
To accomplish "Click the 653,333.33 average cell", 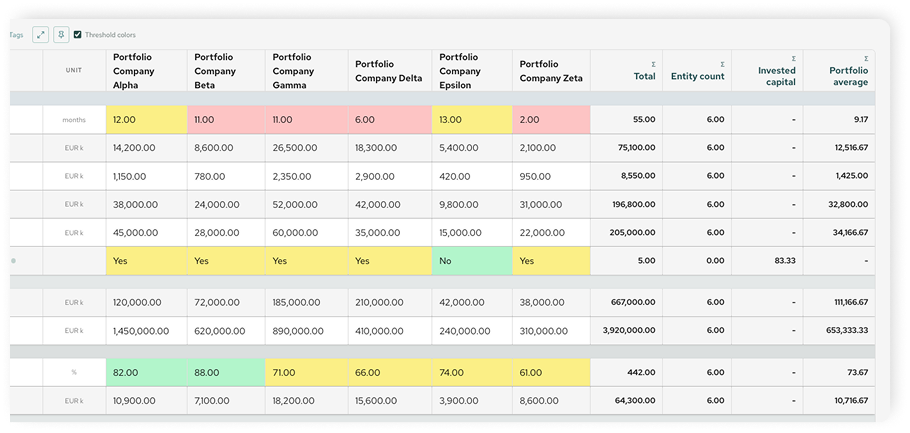I will point(839,331).
